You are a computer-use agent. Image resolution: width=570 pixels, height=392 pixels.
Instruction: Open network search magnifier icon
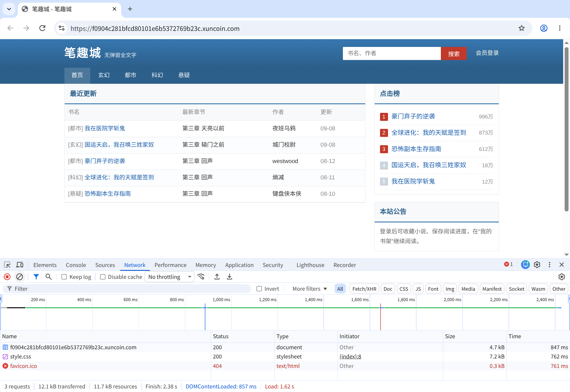tap(48, 277)
